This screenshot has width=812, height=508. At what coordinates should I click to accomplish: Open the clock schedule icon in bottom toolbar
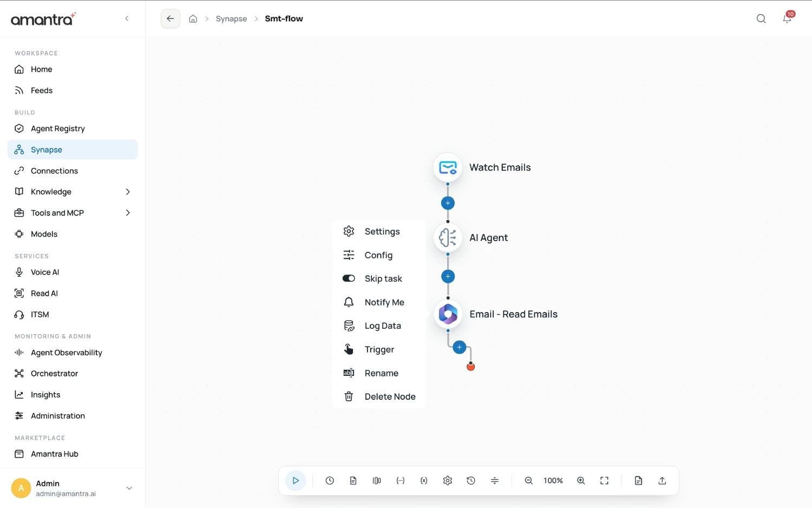(x=330, y=480)
